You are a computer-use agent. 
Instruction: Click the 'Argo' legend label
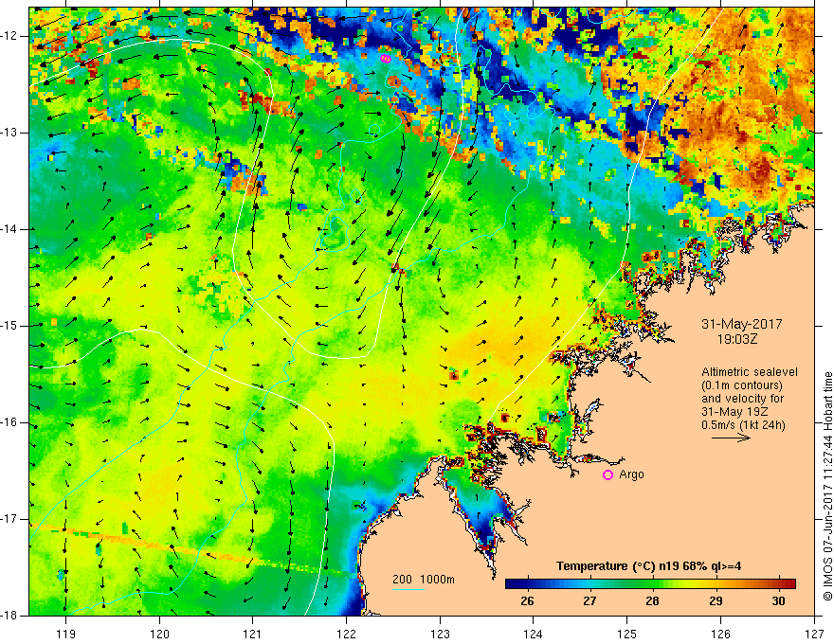point(631,474)
